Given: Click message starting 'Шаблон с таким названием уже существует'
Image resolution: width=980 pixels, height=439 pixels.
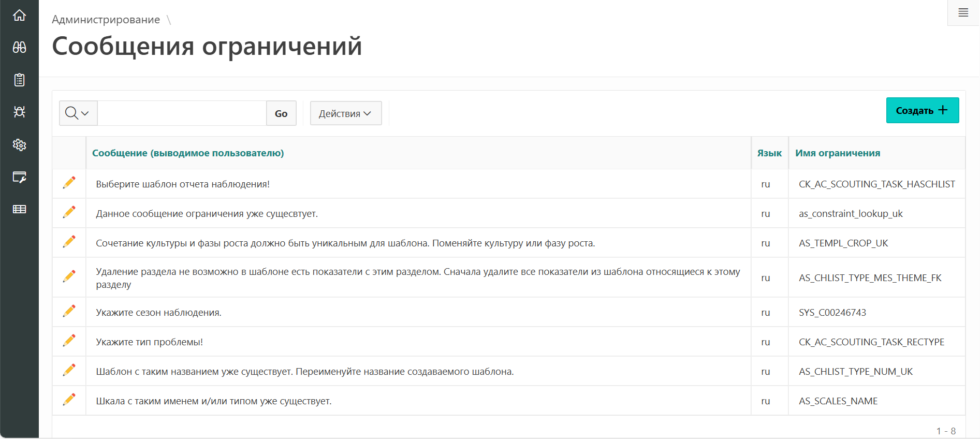Looking at the screenshot, I should pos(304,372).
